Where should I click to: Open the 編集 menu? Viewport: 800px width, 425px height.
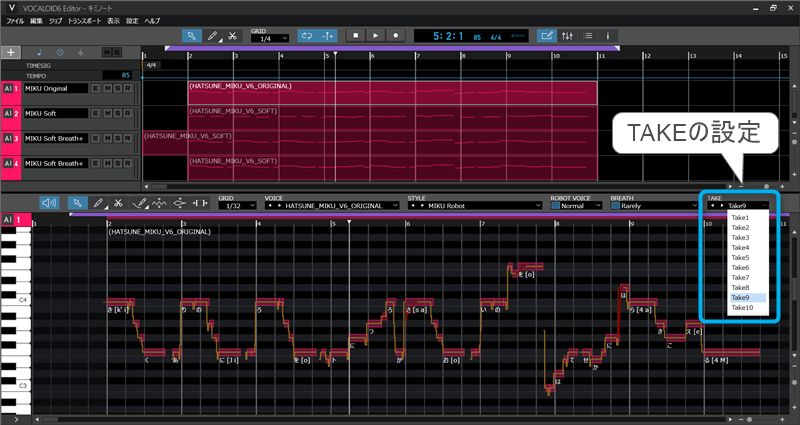[x=36, y=21]
